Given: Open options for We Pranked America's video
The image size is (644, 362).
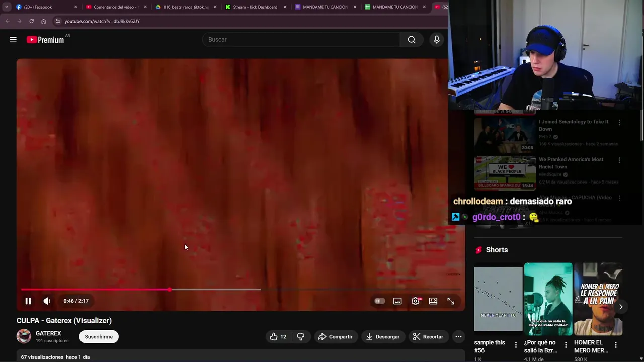Looking at the screenshot, I should tap(619, 160).
